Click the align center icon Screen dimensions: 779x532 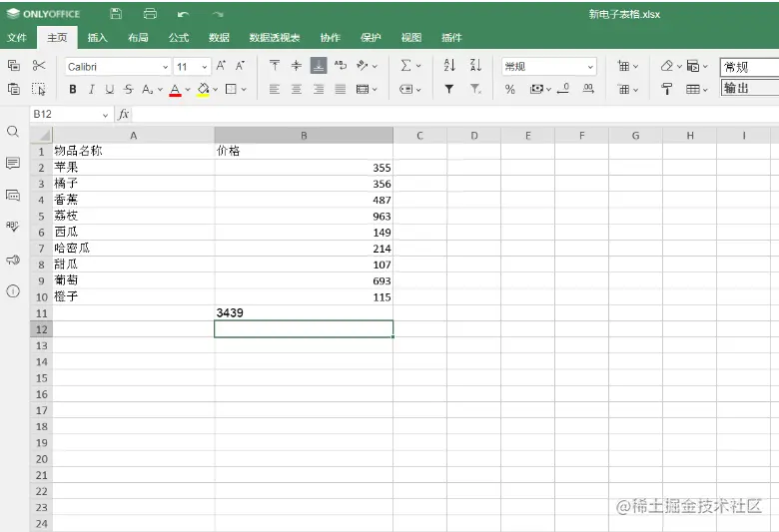296,90
